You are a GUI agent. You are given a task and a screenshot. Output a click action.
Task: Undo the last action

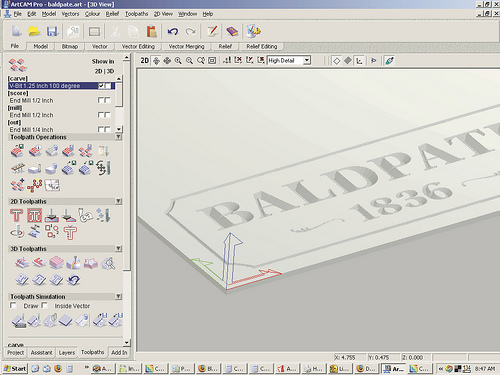tap(173, 32)
